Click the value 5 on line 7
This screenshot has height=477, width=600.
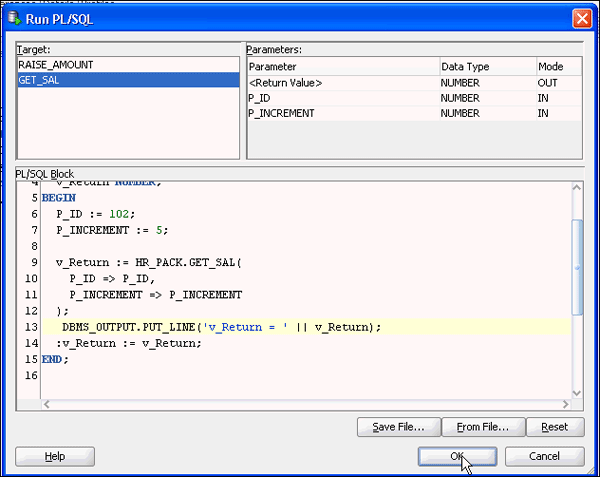[x=159, y=230]
